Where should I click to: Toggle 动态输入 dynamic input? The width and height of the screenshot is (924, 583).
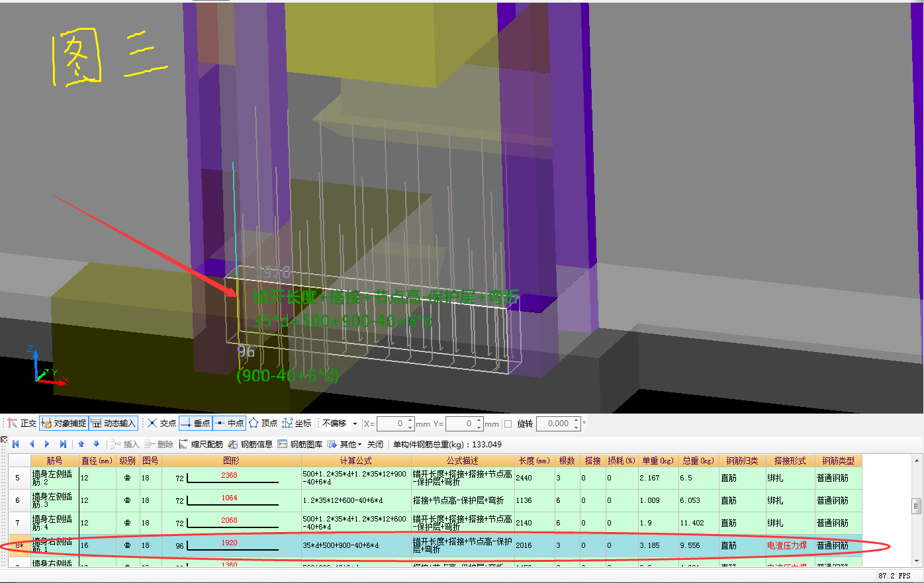tap(113, 424)
